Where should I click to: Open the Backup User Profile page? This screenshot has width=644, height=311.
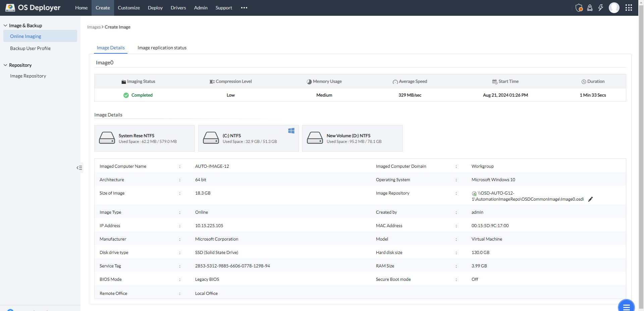point(30,48)
